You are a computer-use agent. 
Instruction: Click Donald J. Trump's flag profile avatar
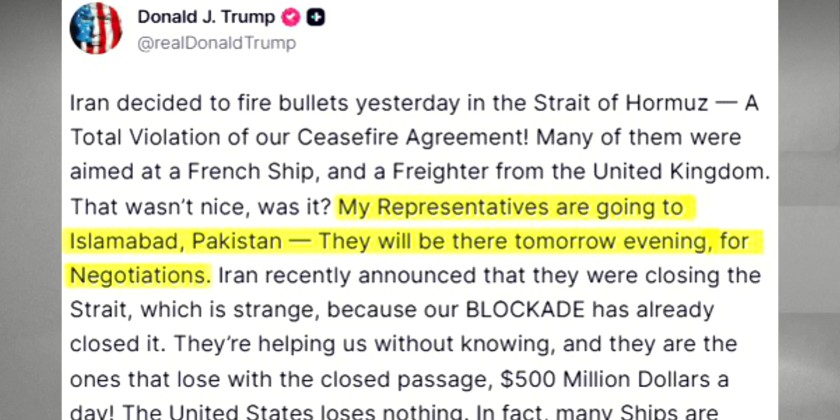95,28
